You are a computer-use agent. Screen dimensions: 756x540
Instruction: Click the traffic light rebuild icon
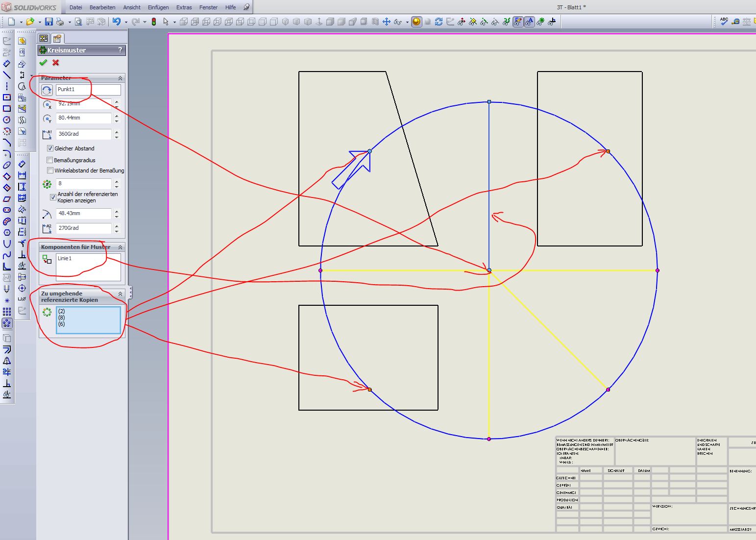tap(154, 22)
